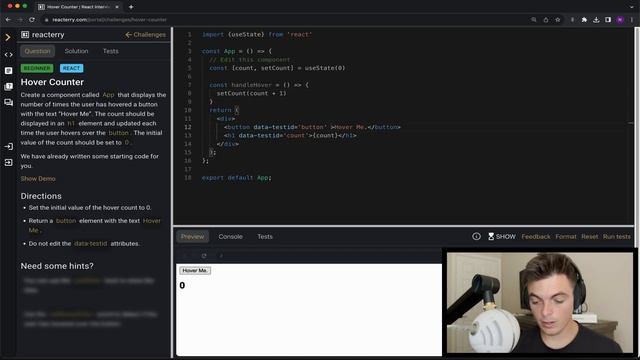The height and width of the screenshot is (360, 640).
Task: Click code line 12 with button element
Action: tap(312, 127)
